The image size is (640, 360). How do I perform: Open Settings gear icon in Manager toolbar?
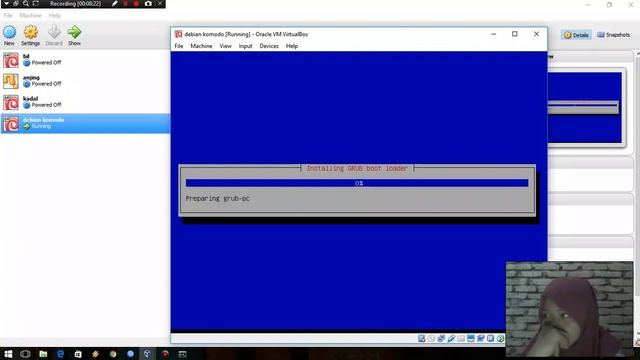[x=31, y=32]
